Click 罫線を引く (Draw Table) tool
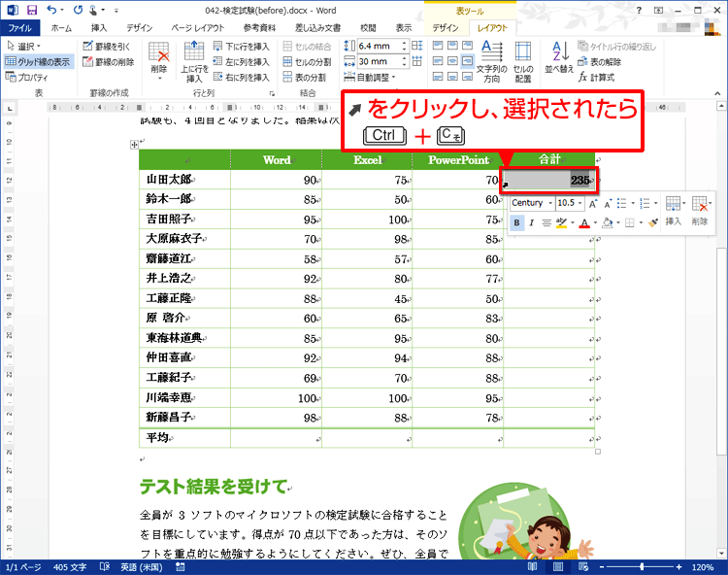 coord(107,46)
